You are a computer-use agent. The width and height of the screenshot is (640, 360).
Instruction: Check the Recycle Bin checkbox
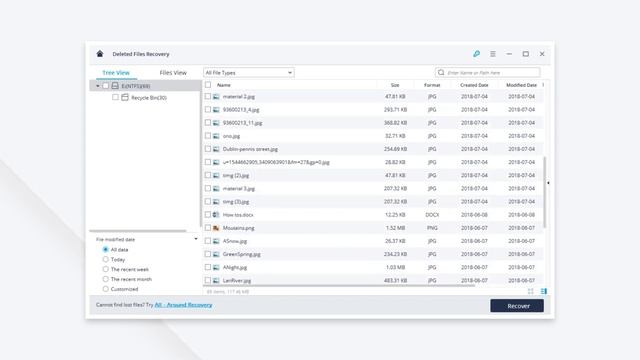(115, 97)
